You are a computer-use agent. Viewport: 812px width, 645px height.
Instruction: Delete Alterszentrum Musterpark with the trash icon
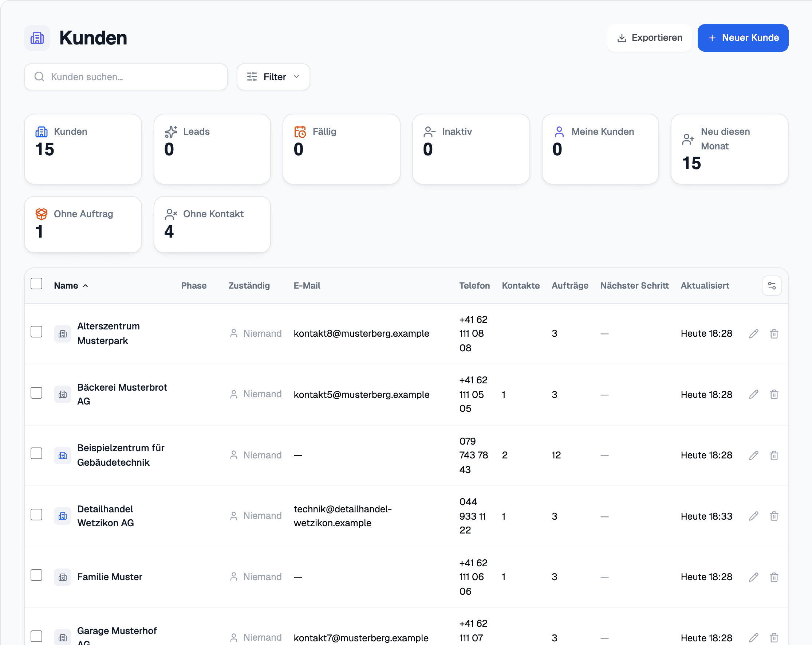pyautogui.click(x=774, y=334)
